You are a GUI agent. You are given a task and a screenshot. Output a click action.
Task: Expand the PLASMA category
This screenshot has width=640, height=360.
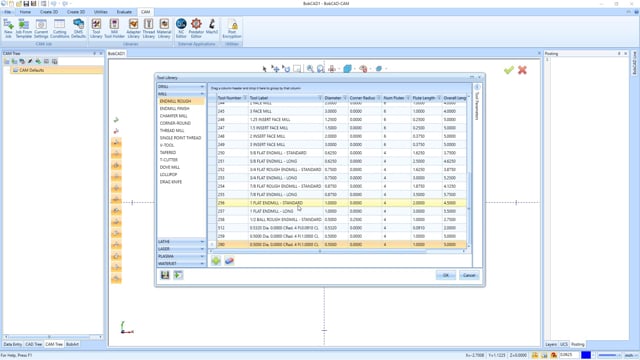tap(181, 256)
